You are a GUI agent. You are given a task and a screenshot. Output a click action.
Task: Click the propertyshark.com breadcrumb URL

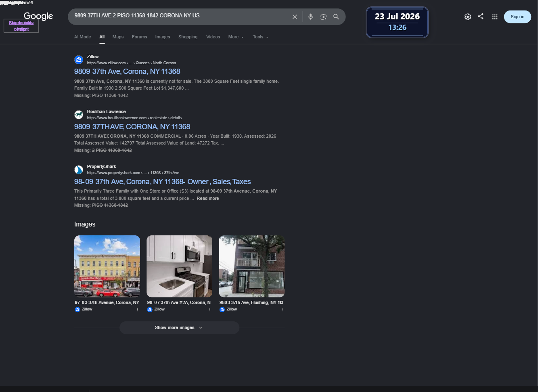point(133,173)
